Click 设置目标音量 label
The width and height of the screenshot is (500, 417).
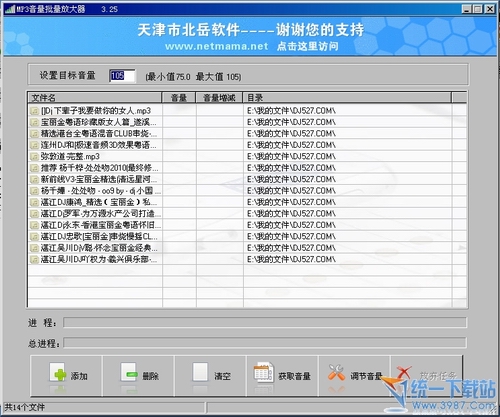click(x=67, y=75)
